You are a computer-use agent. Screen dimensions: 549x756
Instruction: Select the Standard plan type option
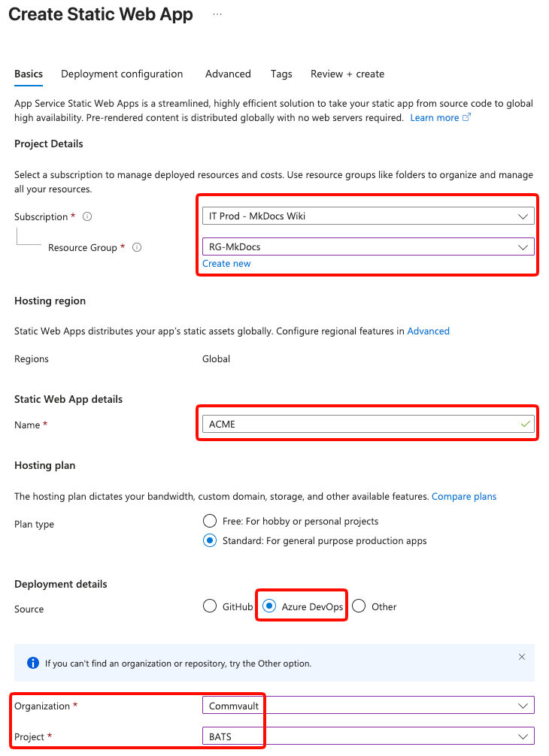(210, 540)
